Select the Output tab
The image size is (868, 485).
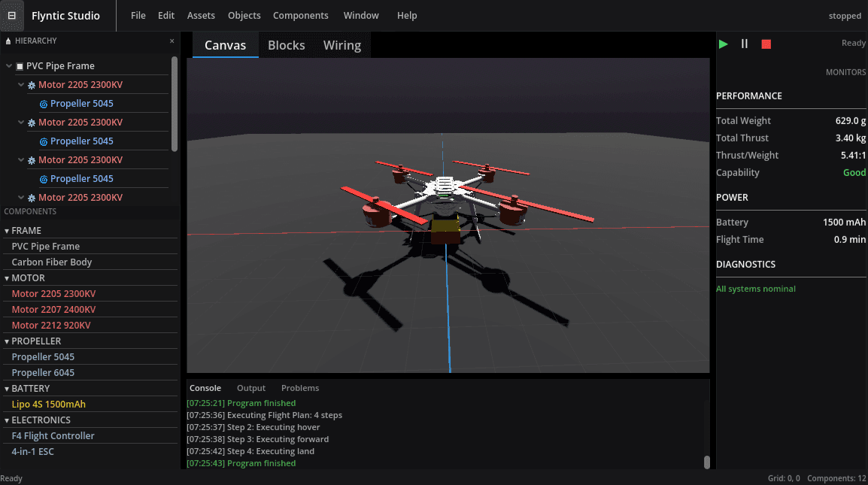click(x=251, y=388)
